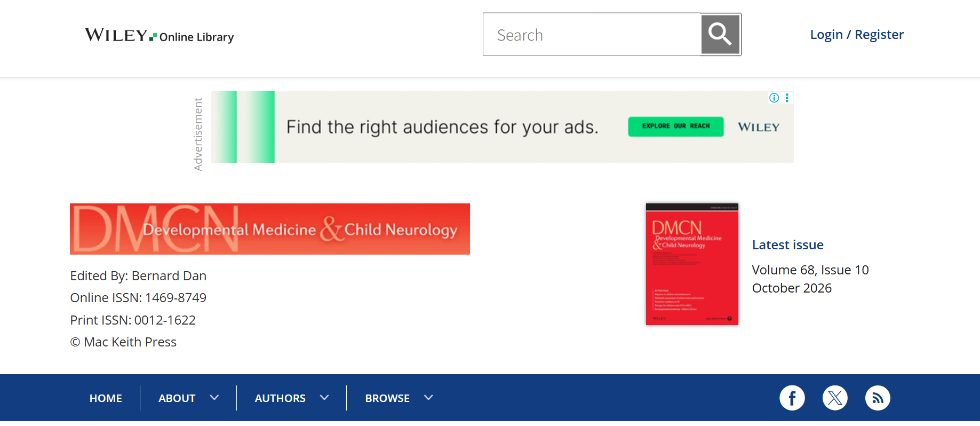The width and height of the screenshot is (980, 426).
Task: Open the Latest issue link
Action: [787, 245]
